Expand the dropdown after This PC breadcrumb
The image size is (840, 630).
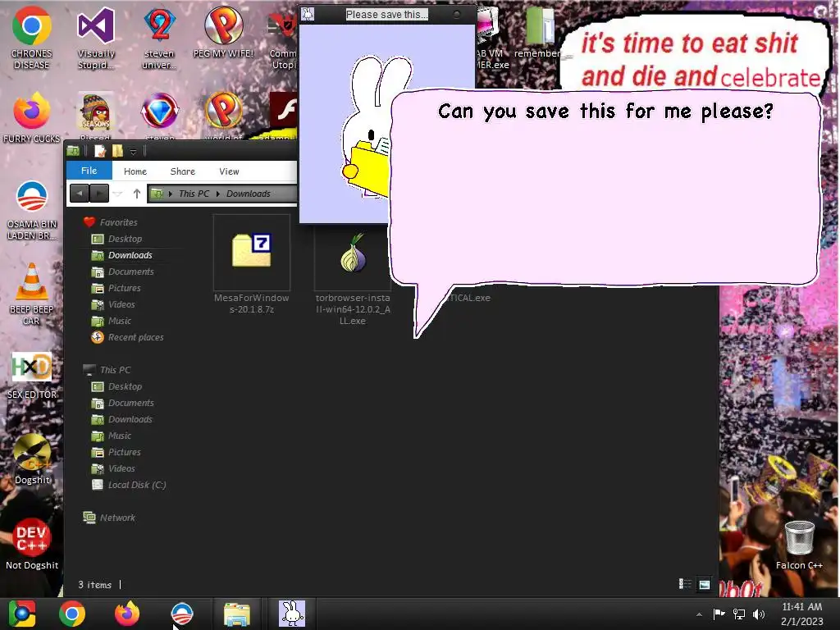218,194
